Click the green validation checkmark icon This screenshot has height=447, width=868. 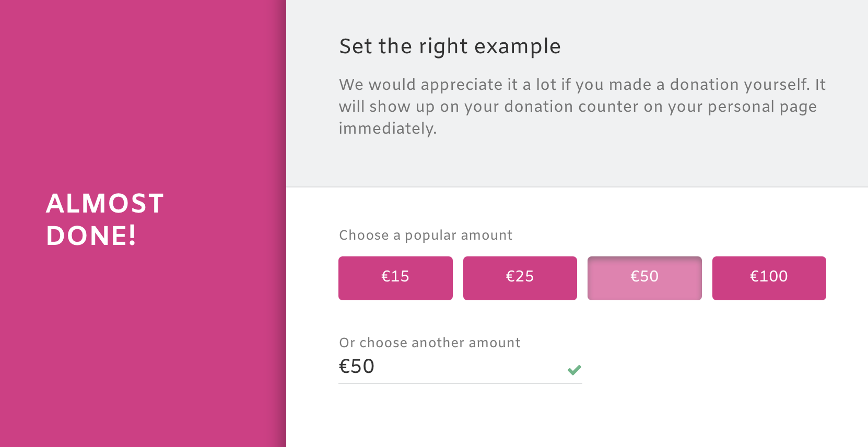click(x=574, y=370)
